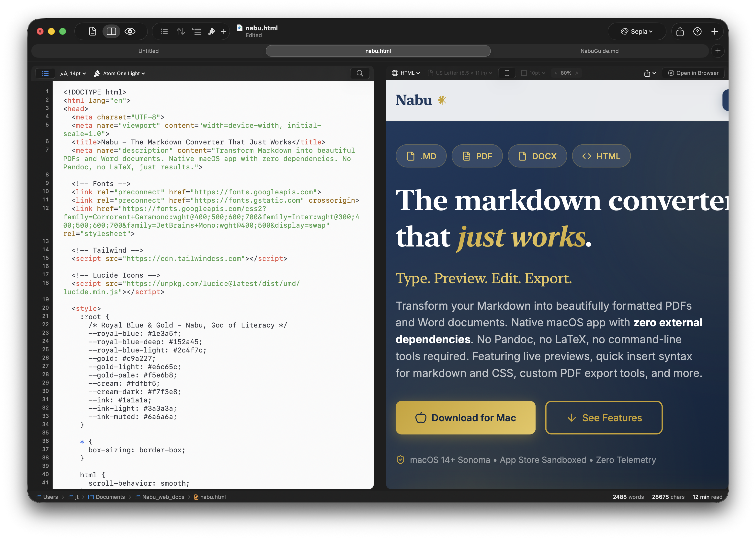Open the Sepia appearance dropdown
756x539 pixels.
[x=637, y=32]
